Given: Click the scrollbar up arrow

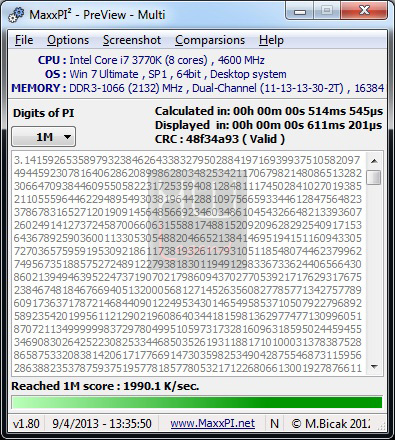Looking at the screenshot, I should [x=374, y=161].
